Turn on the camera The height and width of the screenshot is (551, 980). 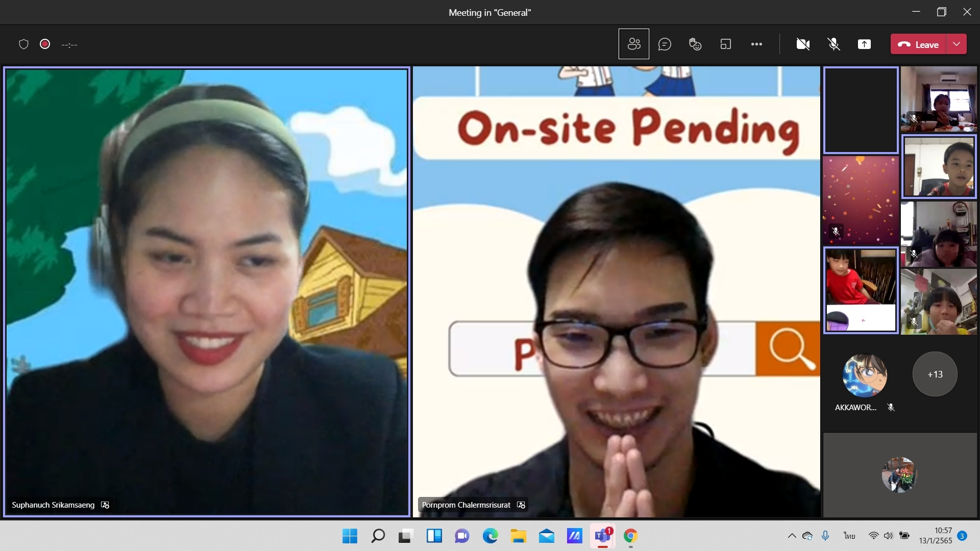tap(803, 44)
